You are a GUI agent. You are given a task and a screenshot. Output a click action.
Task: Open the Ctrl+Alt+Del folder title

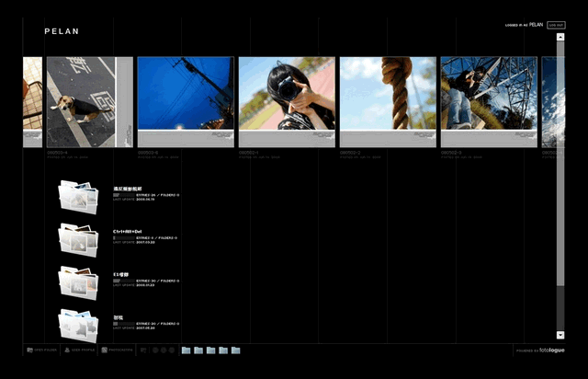pos(128,232)
